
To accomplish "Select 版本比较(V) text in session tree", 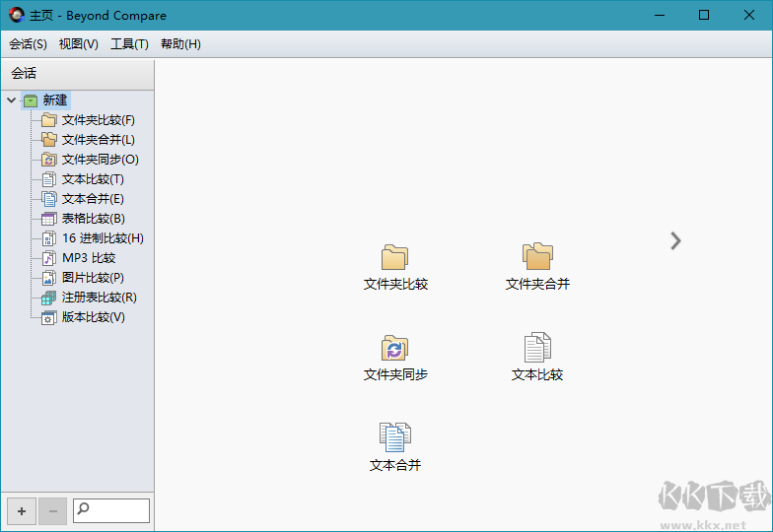I will click(94, 317).
